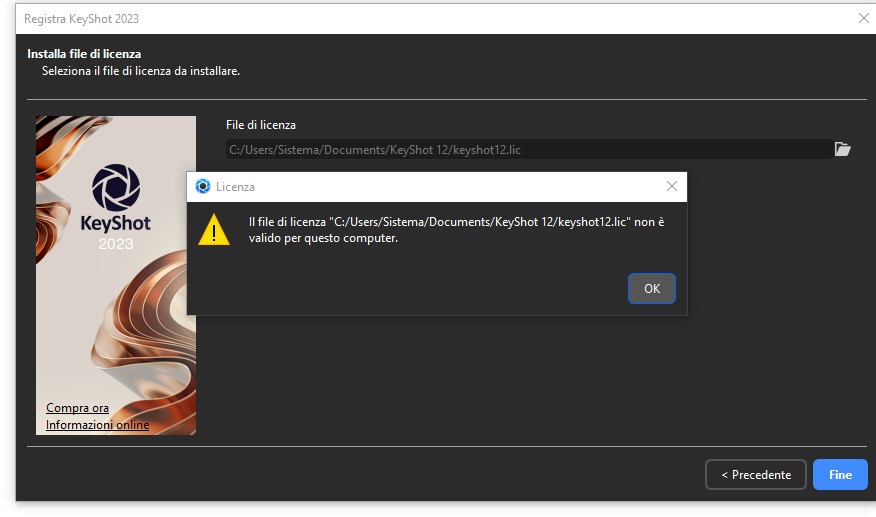Screen dimensions: 876x517
Task: Close the Registra KeyShot 2023 window
Action: coord(863,18)
